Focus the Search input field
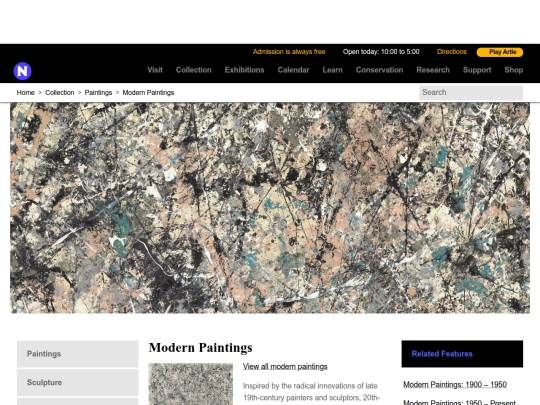This screenshot has width=540, height=405. (471, 92)
